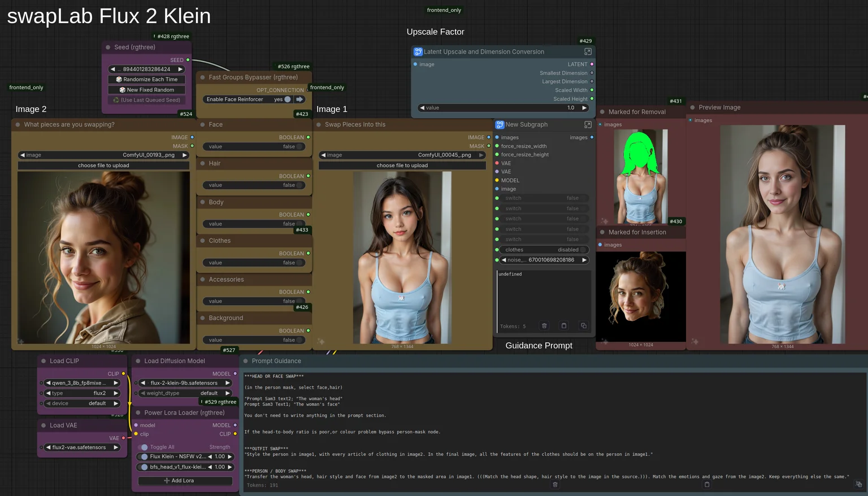
Task: Click the New Subgraph node logo icon
Action: [x=500, y=124]
